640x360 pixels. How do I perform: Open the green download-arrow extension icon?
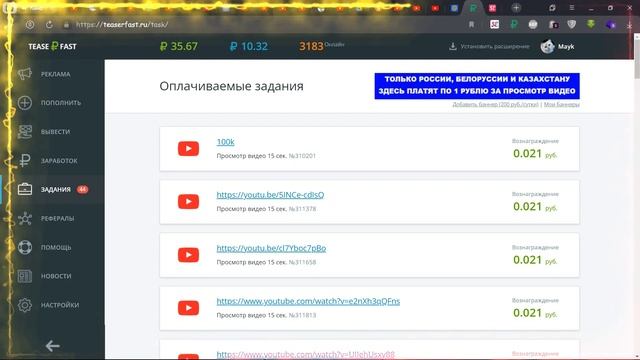[591, 24]
